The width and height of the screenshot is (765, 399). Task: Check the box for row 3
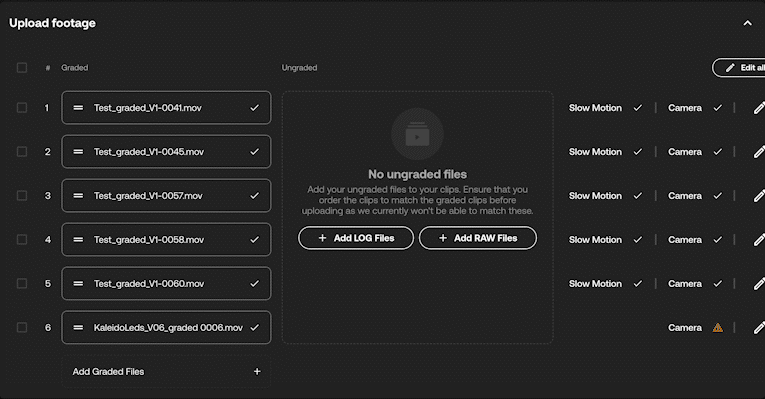tap(22, 195)
